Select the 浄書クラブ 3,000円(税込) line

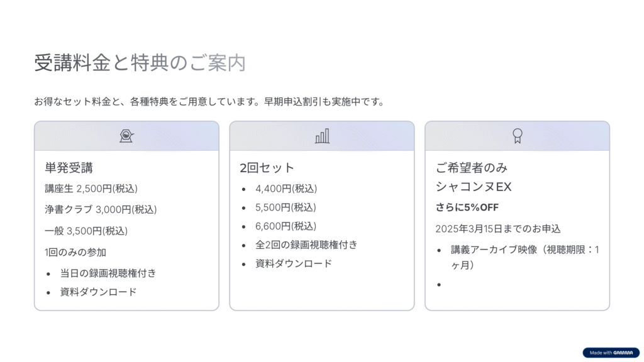[x=101, y=209]
